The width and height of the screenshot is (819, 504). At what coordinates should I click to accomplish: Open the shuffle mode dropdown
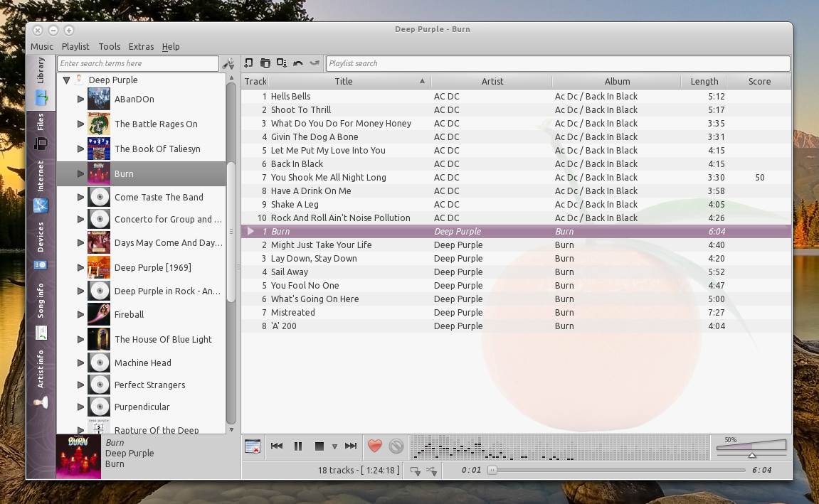tap(432, 471)
